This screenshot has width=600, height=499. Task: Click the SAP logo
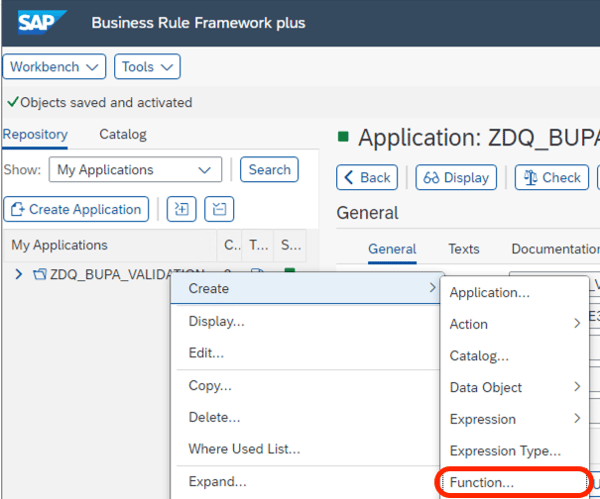point(41,22)
